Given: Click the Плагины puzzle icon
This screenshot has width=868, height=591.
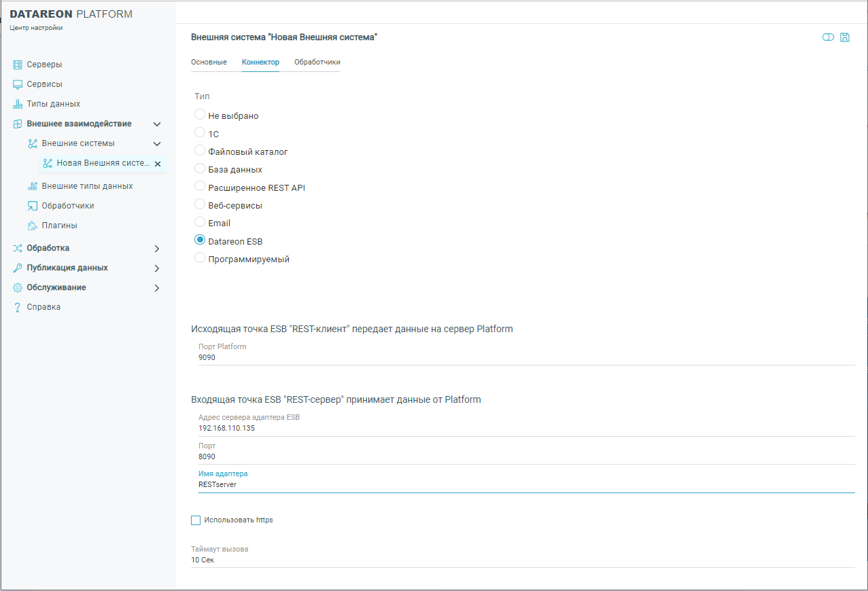Looking at the screenshot, I should pyautogui.click(x=33, y=226).
